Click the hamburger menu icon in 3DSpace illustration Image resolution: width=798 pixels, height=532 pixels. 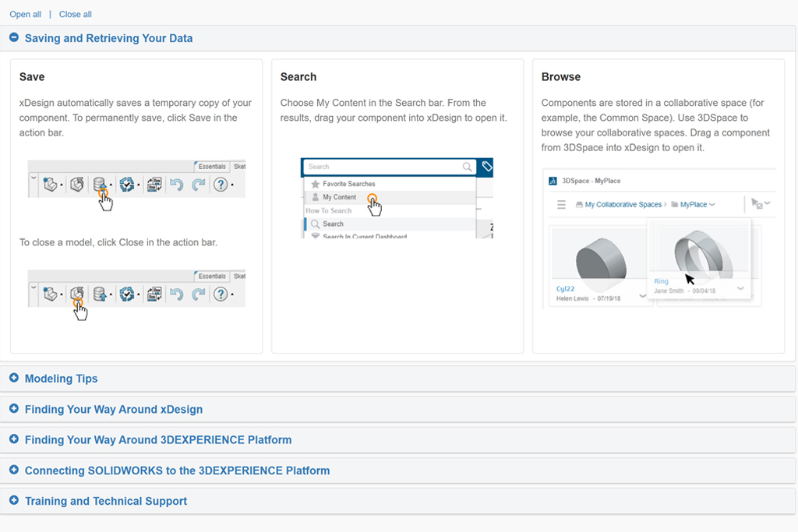click(x=561, y=204)
